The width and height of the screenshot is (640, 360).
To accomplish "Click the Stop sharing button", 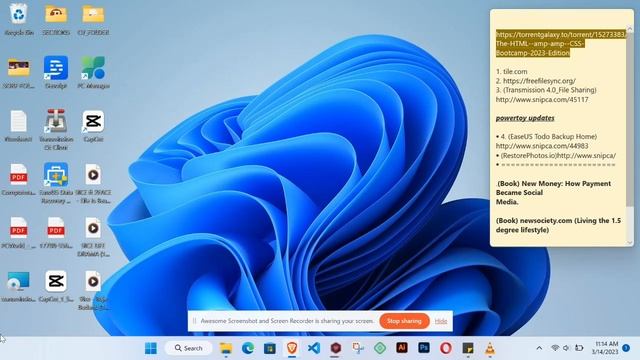I will pos(404,321).
